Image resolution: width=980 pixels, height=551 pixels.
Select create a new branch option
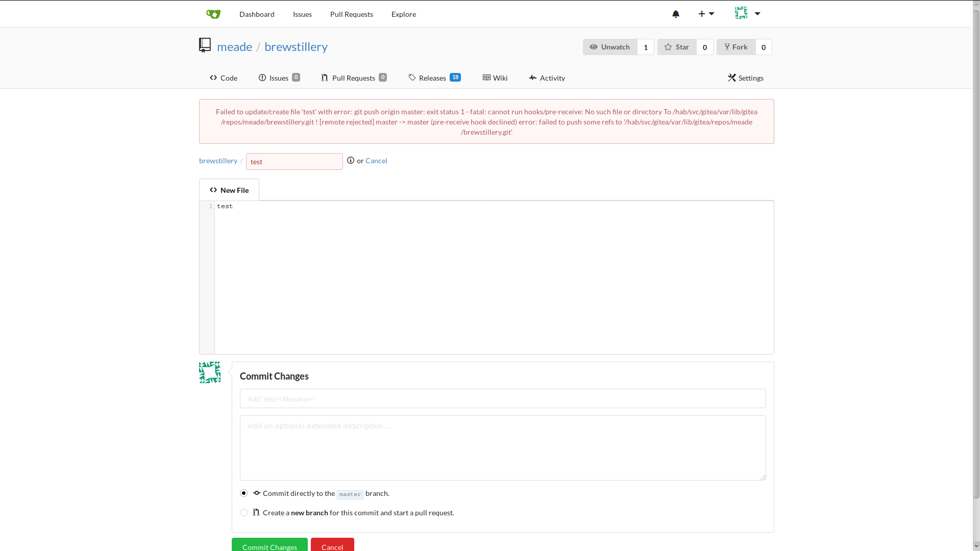tap(244, 512)
